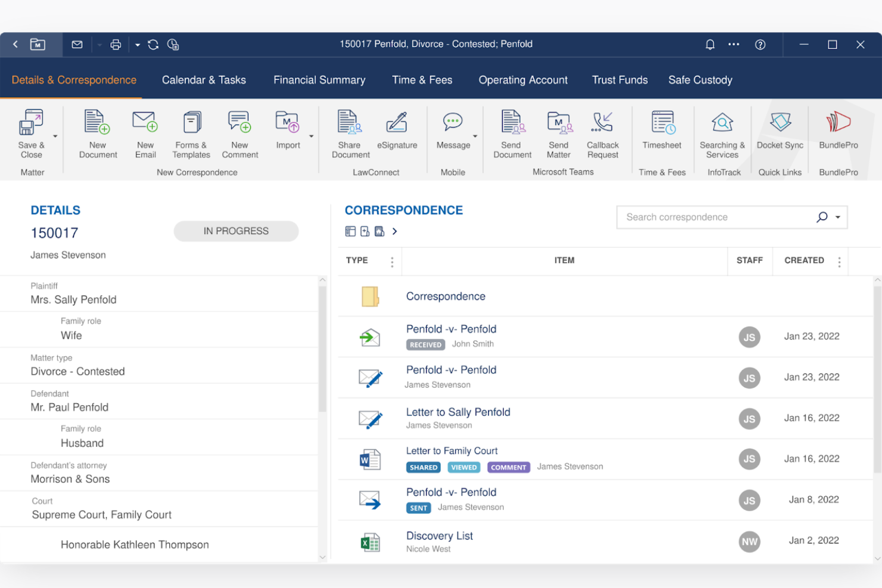
Task: Click the NW staff avatar on Discovery List
Action: (749, 542)
